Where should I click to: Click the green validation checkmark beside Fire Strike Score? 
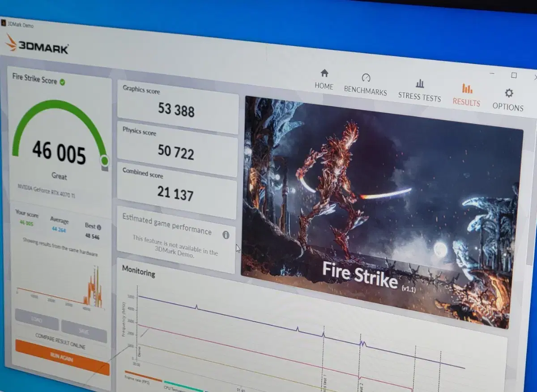click(x=62, y=82)
